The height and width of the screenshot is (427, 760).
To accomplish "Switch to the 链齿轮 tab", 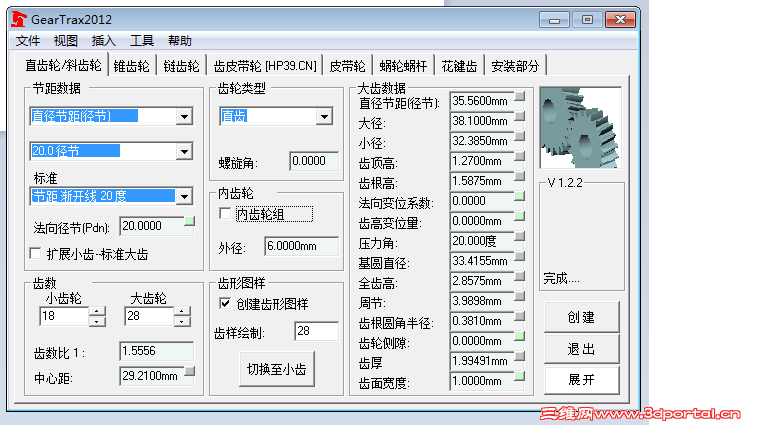I will [x=182, y=66].
